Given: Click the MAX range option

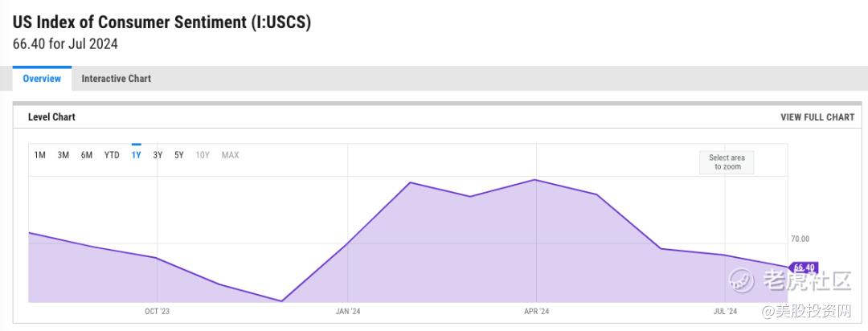Looking at the screenshot, I should [x=231, y=155].
